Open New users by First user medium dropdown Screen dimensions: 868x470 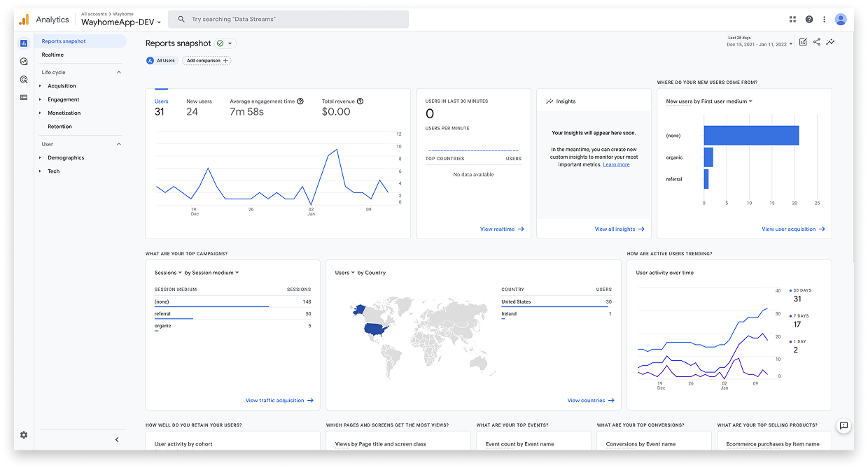(x=709, y=101)
